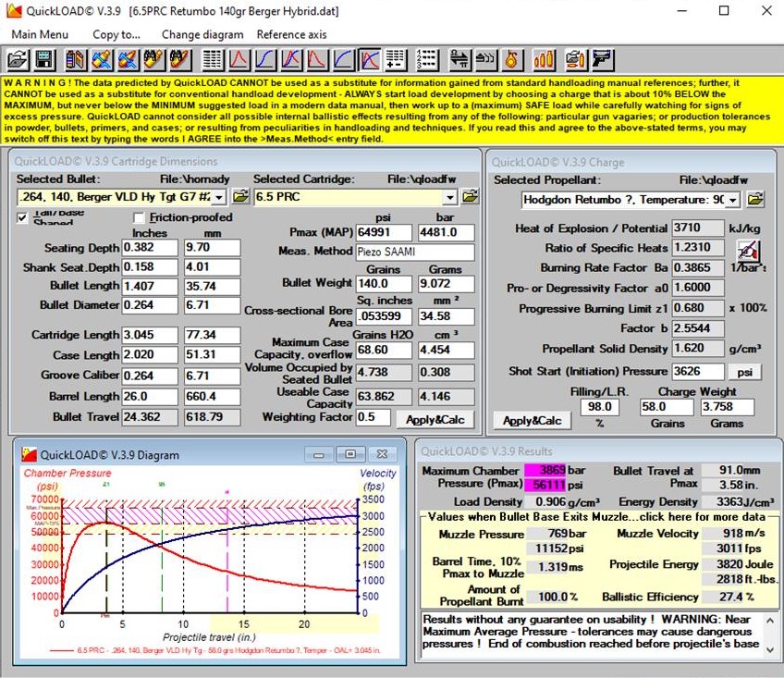Click Apply&Calc in the Charge panel
784x678 pixels.
532,421
